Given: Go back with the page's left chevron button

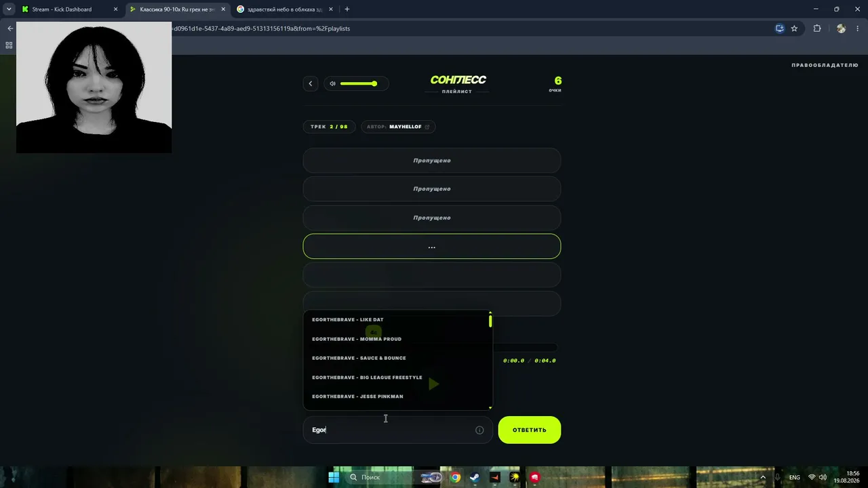Looking at the screenshot, I should click(311, 83).
